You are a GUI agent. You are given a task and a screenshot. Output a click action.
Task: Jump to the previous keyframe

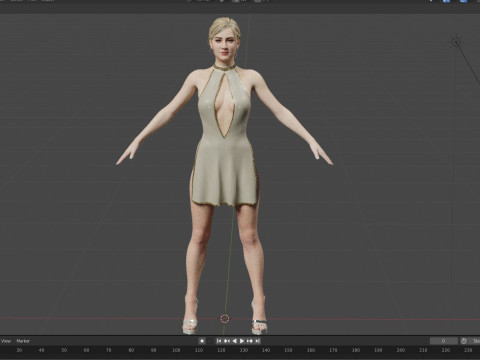[x=227, y=341]
